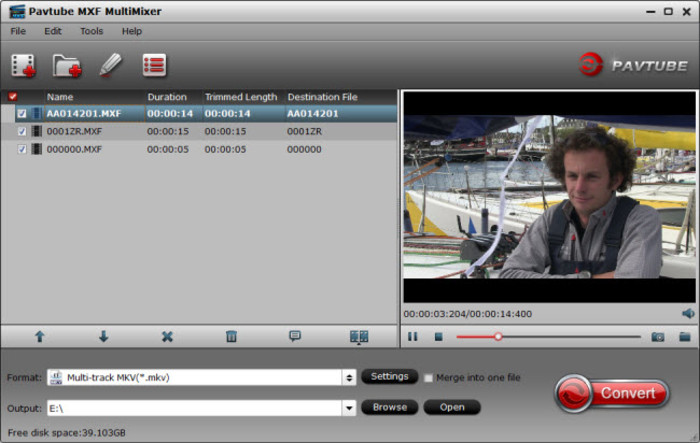The height and width of the screenshot is (443, 700).
Task: Open the subtitle speech bubble icon
Action: tap(295, 336)
